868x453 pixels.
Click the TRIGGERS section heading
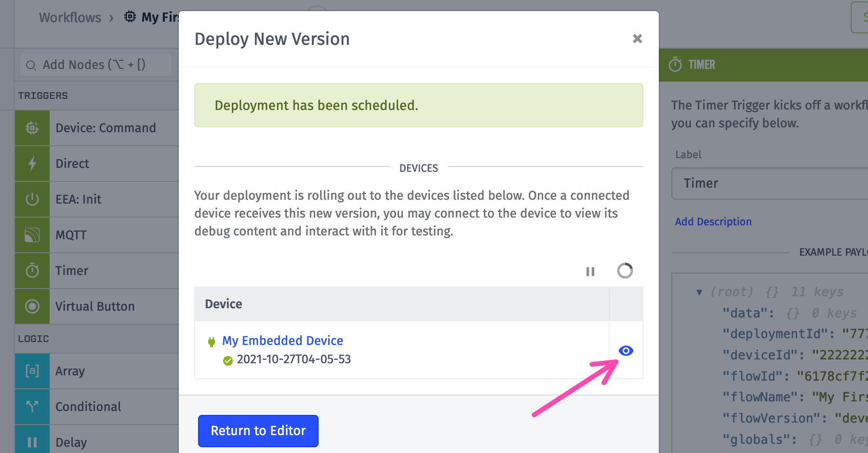tap(43, 96)
